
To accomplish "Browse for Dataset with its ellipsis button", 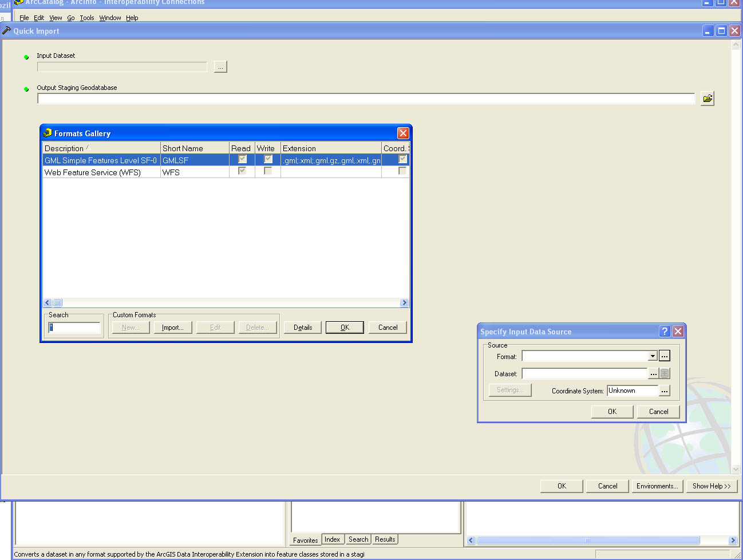I will pos(653,374).
